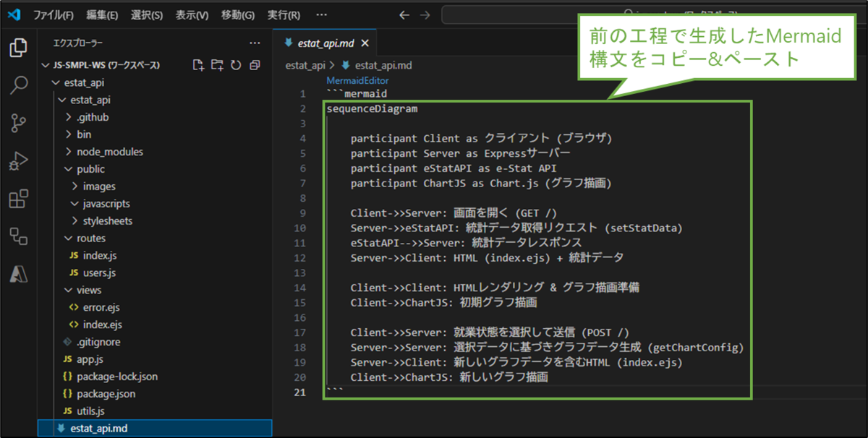Open the ファイル(F) menu
868x438 pixels.
tap(54, 14)
